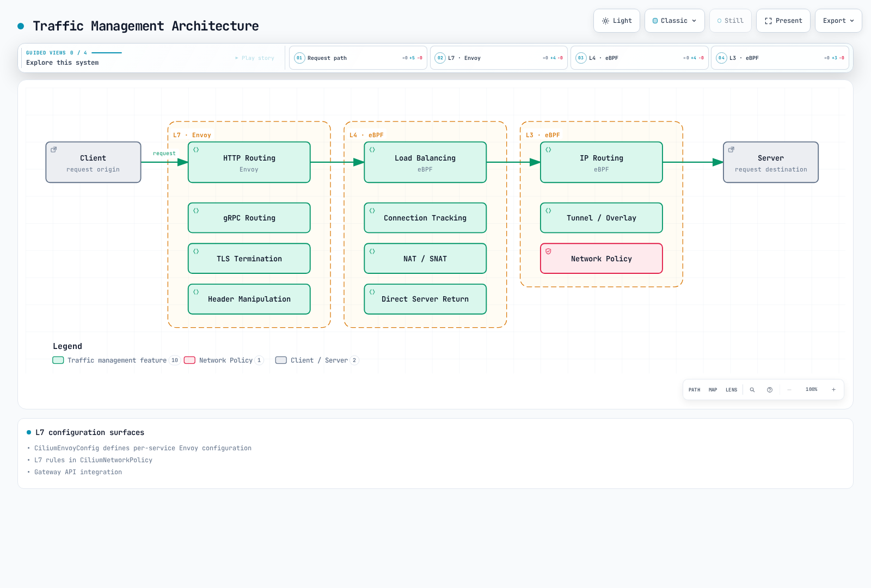Viewport: 871px width, 588px height.
Task: Toggle Network Policy legend filter
Action: click(224, 360)
